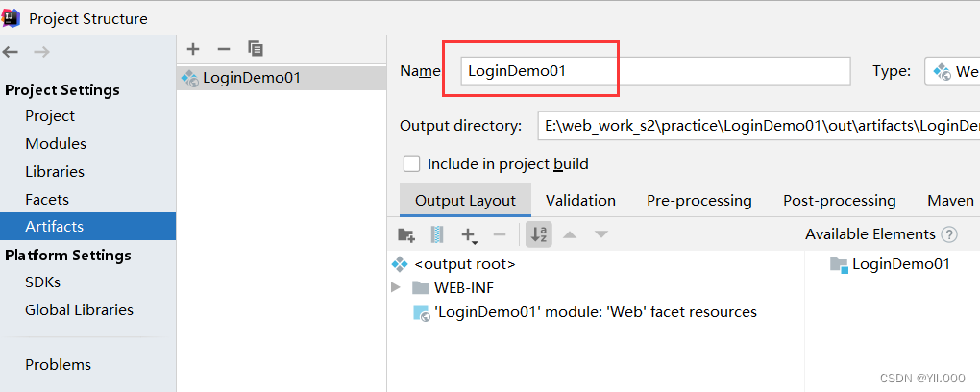980x392 pixels.
Task: Select LoginDemo01 under Available Elements
Action: coord(900,264)
